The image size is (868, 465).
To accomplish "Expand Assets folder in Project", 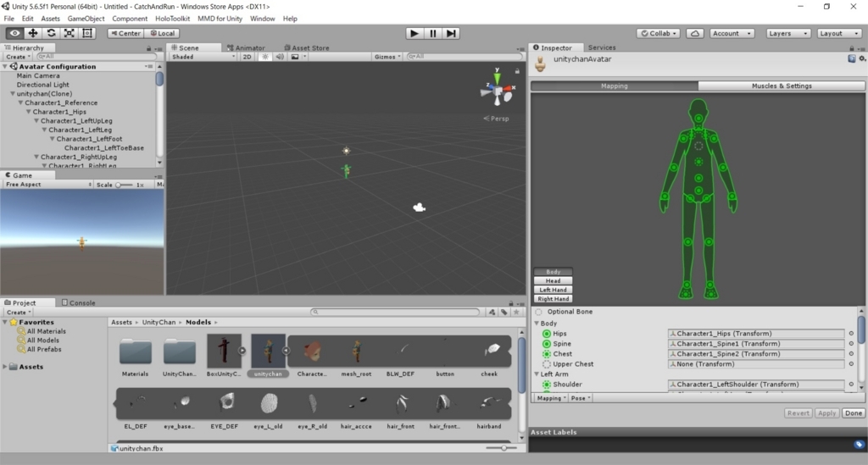I will click(5, 367).
